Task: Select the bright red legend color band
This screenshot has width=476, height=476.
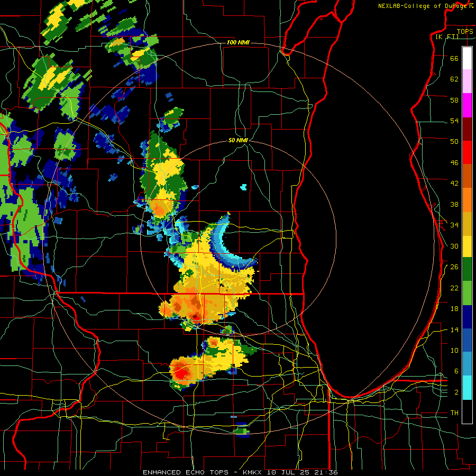Action: click(467, 152)
